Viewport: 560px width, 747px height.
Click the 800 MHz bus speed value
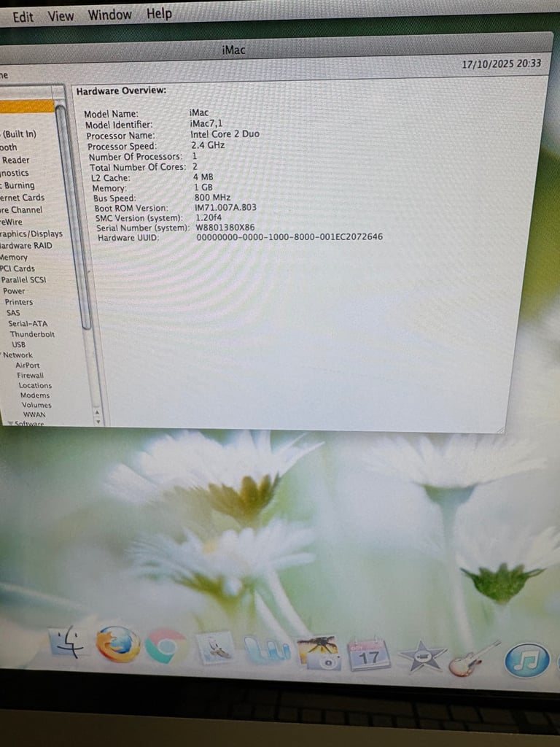point(212,197)
